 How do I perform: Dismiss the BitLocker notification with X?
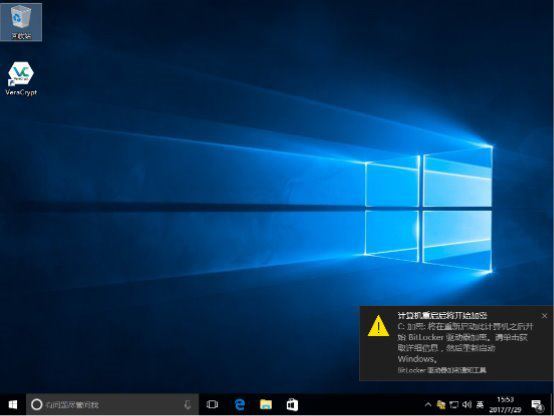click(x=544, y=316)
